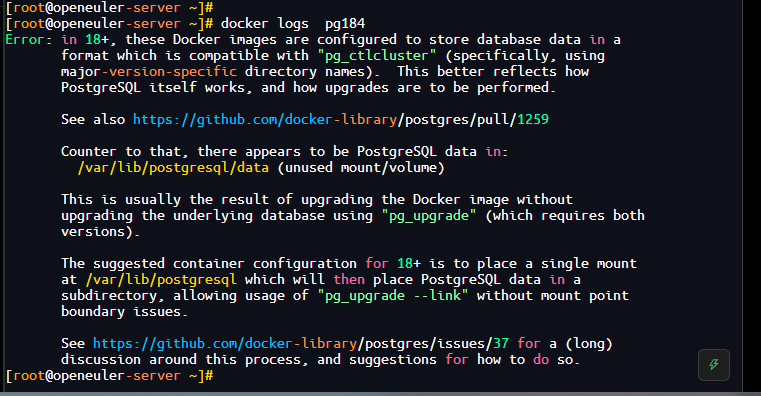Click the lightning bolt quick-action icon
The image size is (761, 396).
pyautogui.click(x=713, y=364)
